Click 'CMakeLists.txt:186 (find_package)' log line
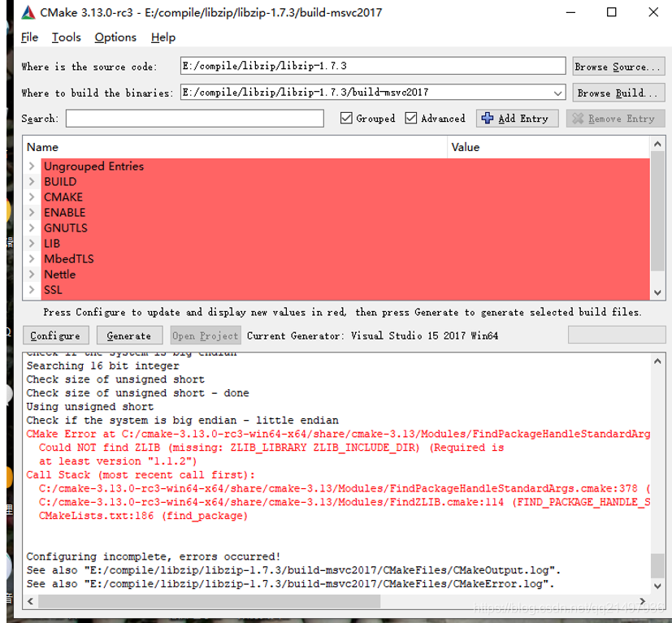This screenshot has width=672, height=623. (x=143, y=516)
